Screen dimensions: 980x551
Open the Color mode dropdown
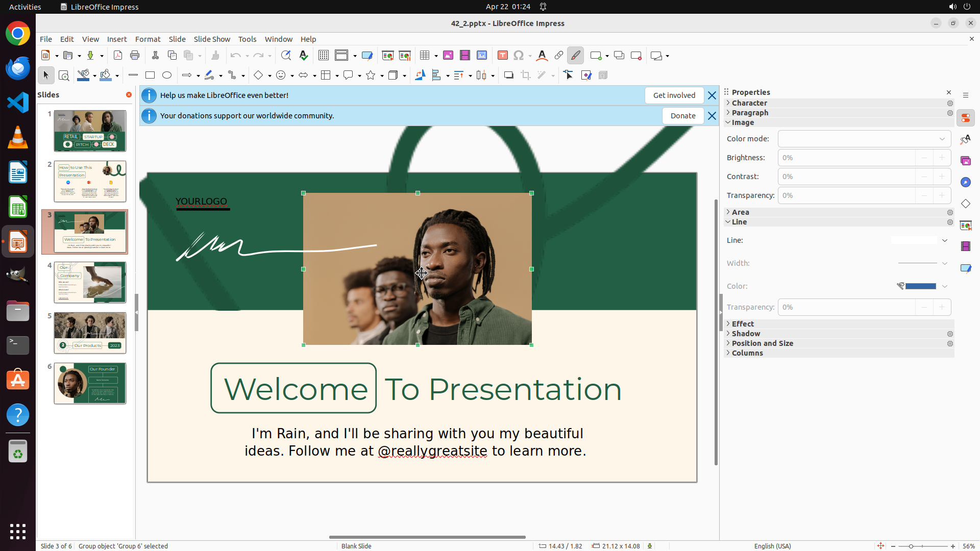pyautogui.click(x=864, y=139)
